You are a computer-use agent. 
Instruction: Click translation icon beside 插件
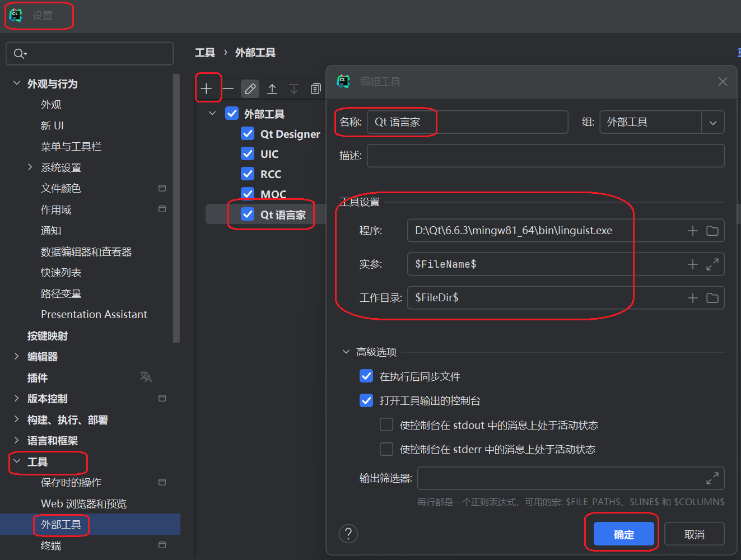(146, 377)
